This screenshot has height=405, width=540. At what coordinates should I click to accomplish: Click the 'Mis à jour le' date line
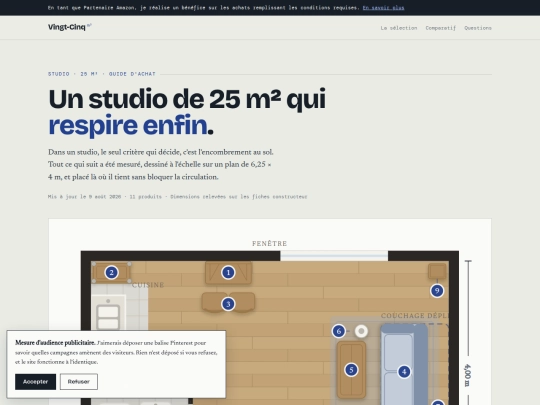point(177,197)
